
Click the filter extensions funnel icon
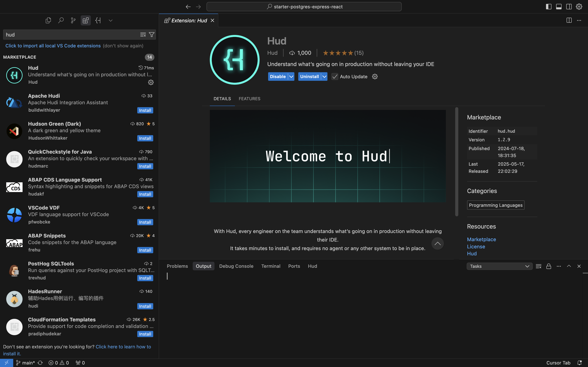pyautogui.click(x=152, y=35)
